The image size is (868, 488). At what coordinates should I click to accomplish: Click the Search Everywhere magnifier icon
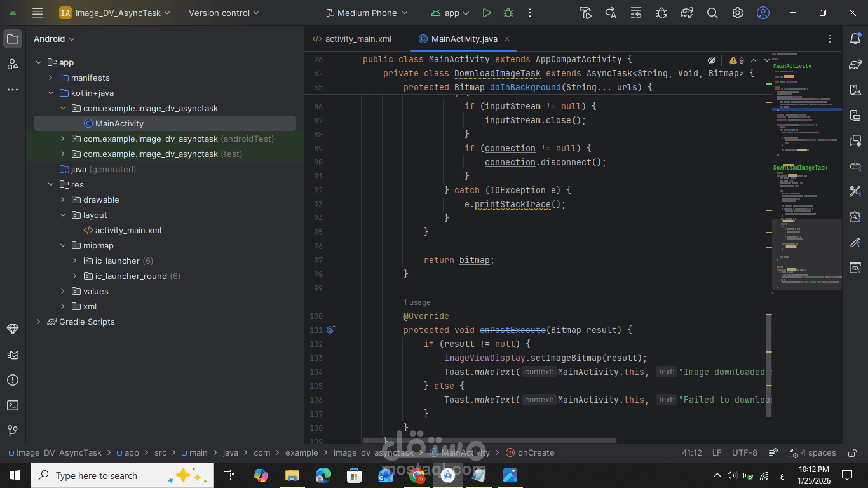pyautogui.click(x=712, y=13)
